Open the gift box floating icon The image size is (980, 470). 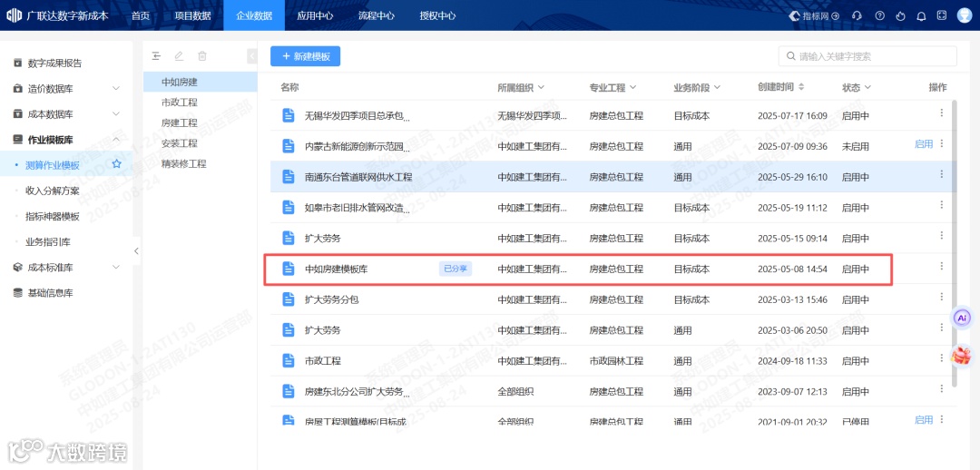pos(961,357)
